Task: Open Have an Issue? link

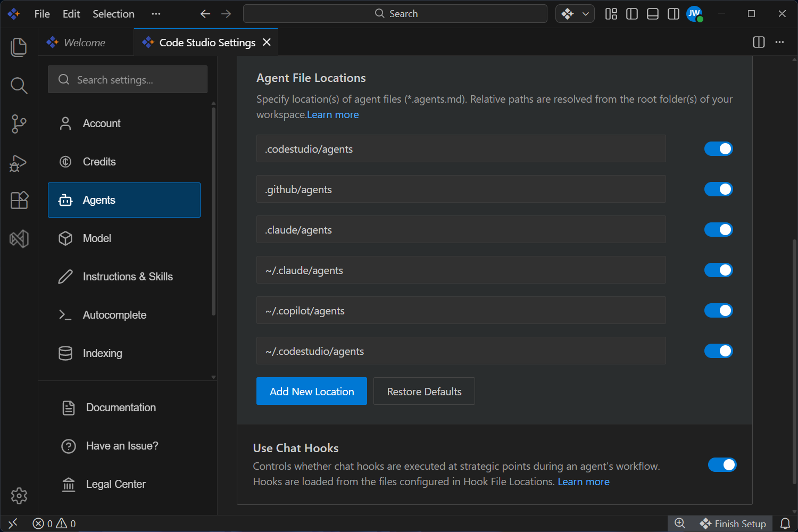Action: (122, 446)
